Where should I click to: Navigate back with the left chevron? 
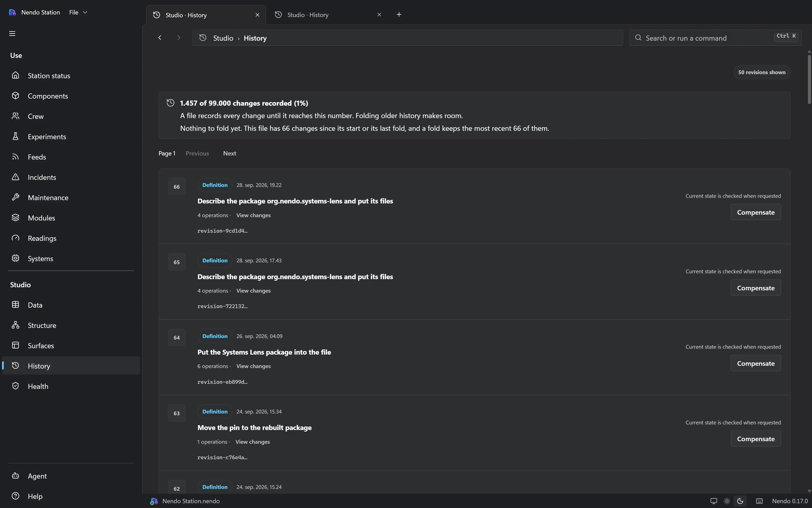160,38
